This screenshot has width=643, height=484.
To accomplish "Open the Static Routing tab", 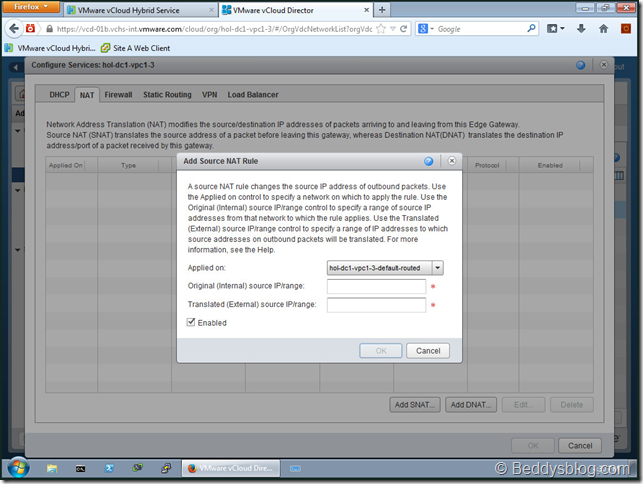I will pyautogui.click(x=167, y=95).
